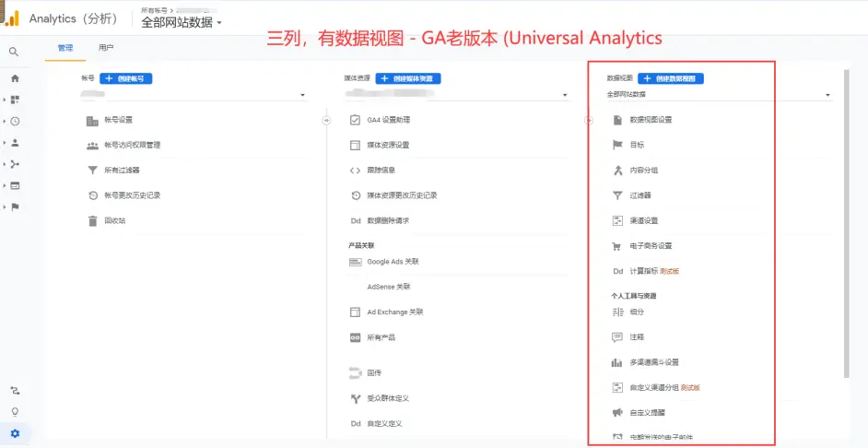Click the speech bubble icon beside 注释
This screenshot has height=448, width=868.
coord(617,336)
